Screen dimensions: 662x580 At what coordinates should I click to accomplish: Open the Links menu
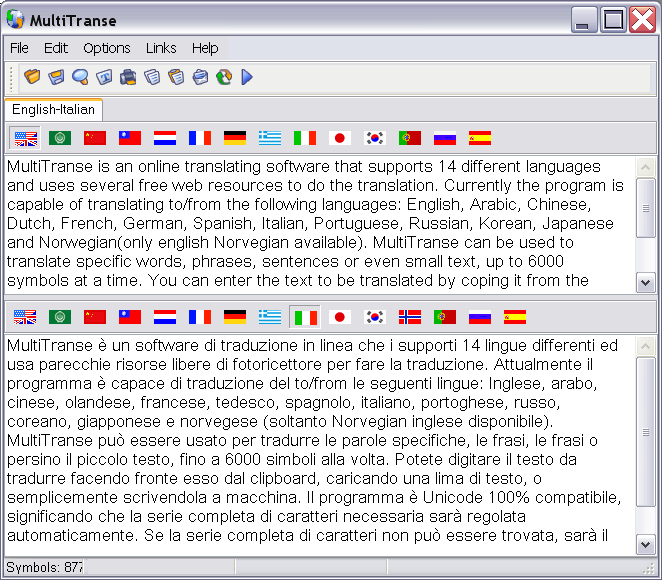(161, 48)
